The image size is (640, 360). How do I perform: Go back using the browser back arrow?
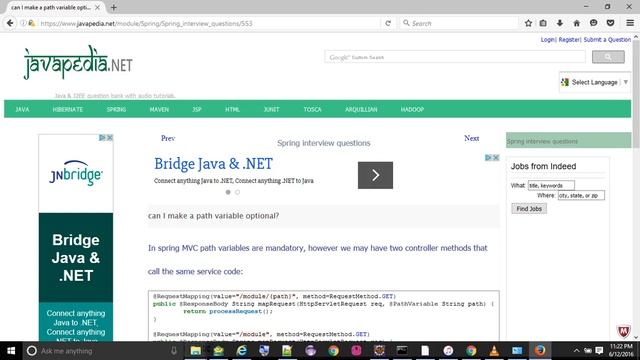[10, 23]
